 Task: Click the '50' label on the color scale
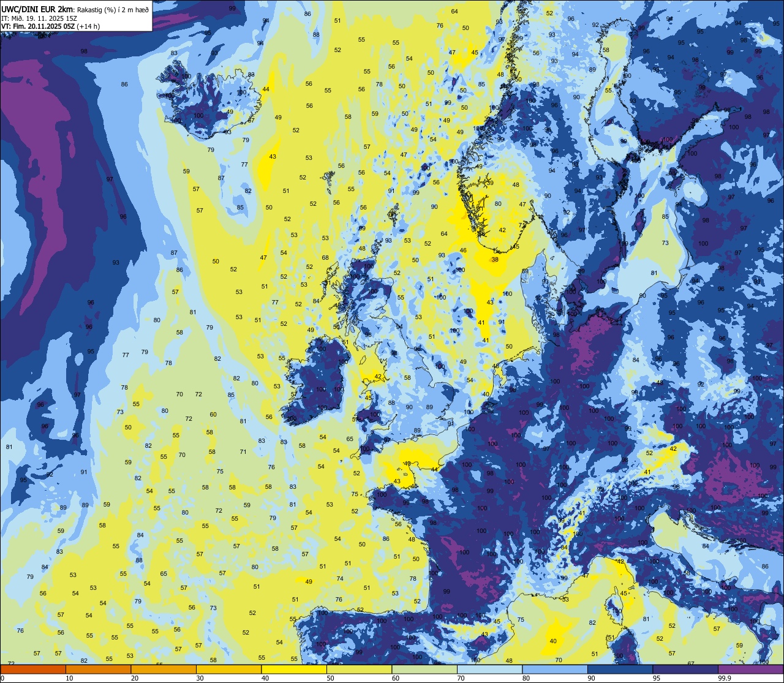click(330, 678)
